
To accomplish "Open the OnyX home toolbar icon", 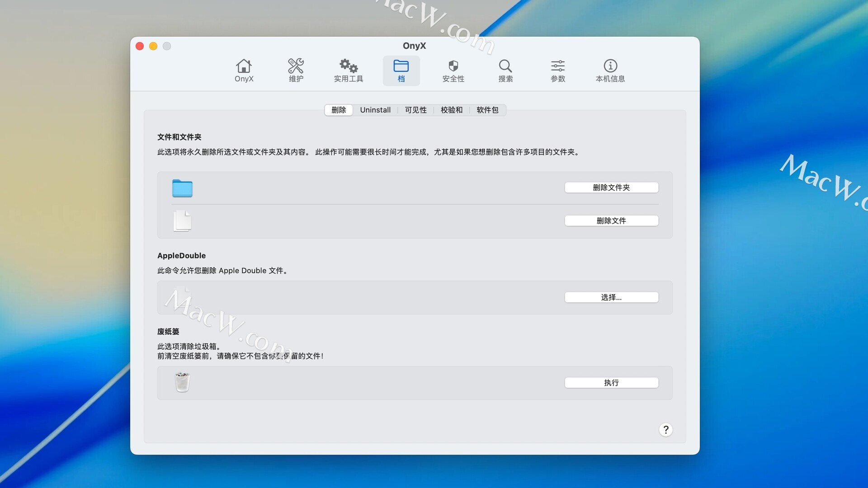I will tap(244, 70).
